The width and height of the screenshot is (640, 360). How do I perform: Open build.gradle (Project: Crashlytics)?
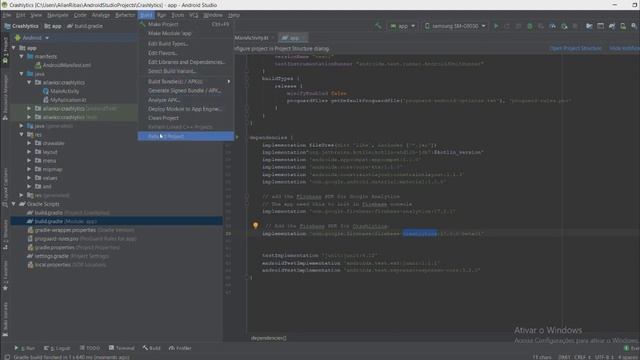point(68,213)
